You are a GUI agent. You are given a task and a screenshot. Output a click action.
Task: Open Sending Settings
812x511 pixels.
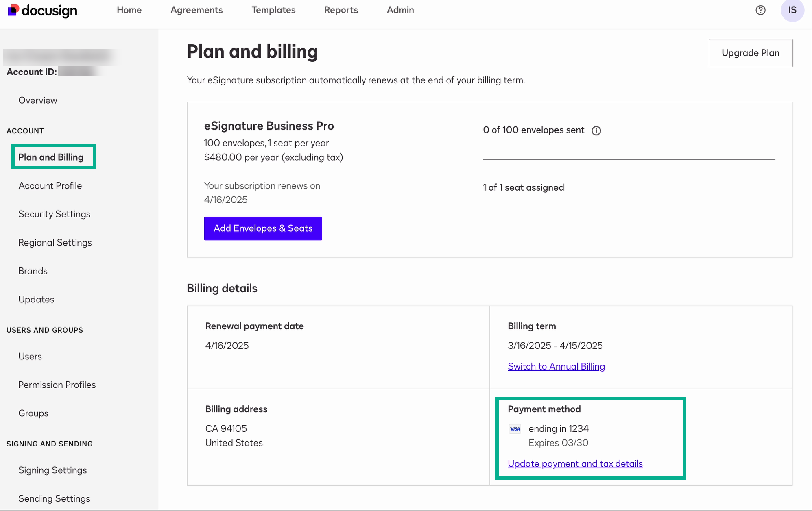54,498
